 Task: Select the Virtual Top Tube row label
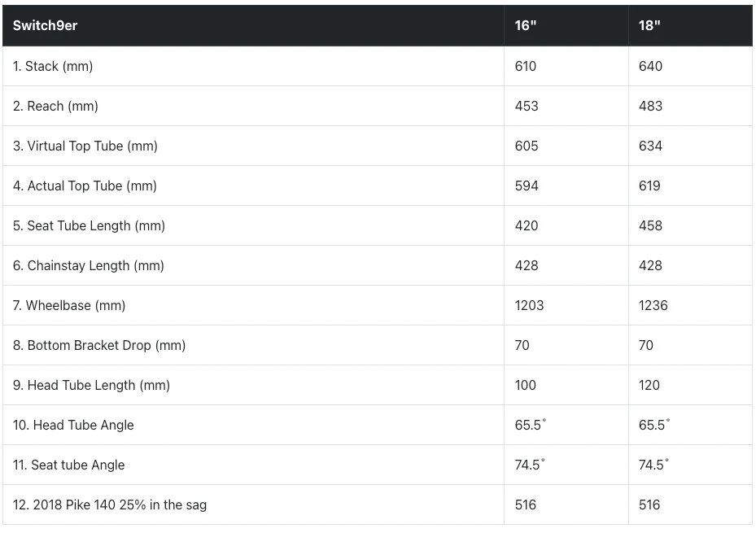(85, 146)
